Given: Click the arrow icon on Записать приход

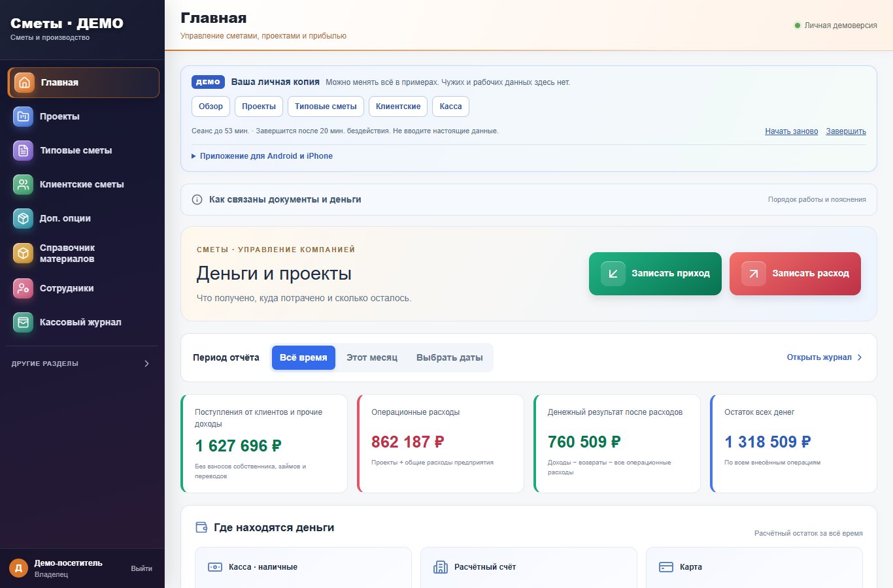Looking at the screenshot, I should click(x=613, y=274).
